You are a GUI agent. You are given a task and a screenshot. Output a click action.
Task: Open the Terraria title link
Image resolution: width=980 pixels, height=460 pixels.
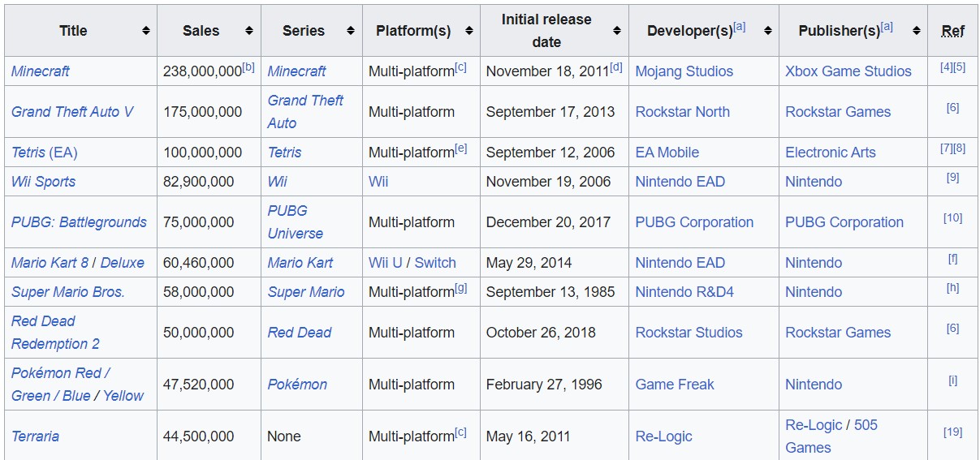(35, 436)
